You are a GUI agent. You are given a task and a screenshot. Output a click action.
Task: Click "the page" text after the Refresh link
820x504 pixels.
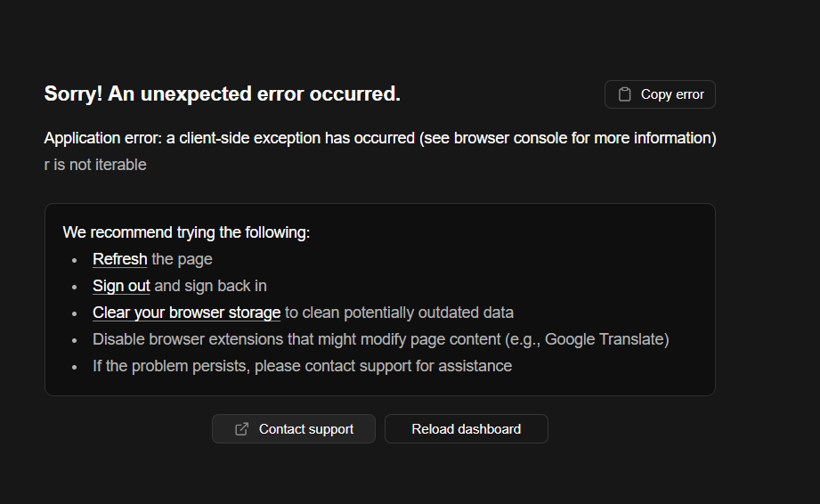click(x=183, y=259)
